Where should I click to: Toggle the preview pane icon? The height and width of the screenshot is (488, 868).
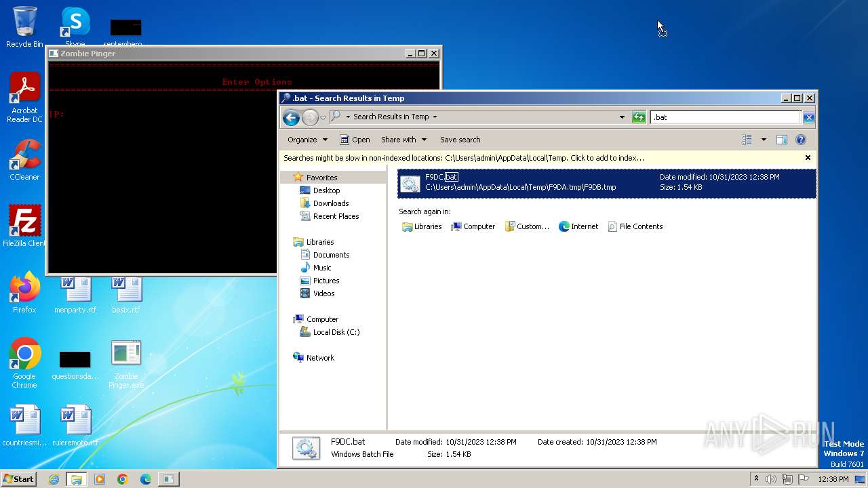781,140
